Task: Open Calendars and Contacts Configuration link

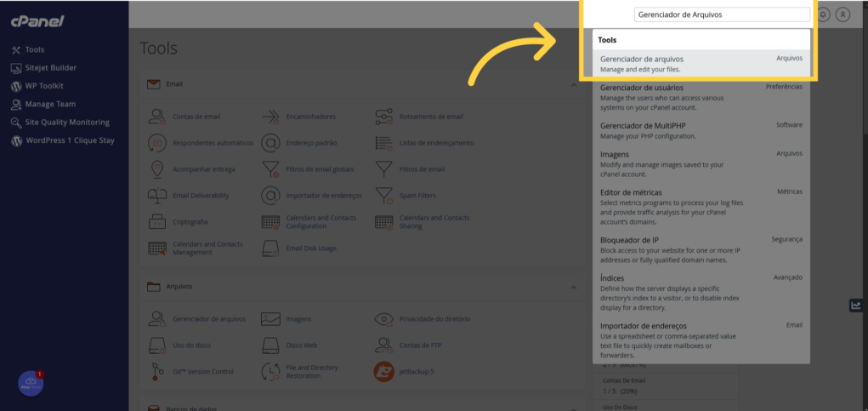Action: (321, 222)
